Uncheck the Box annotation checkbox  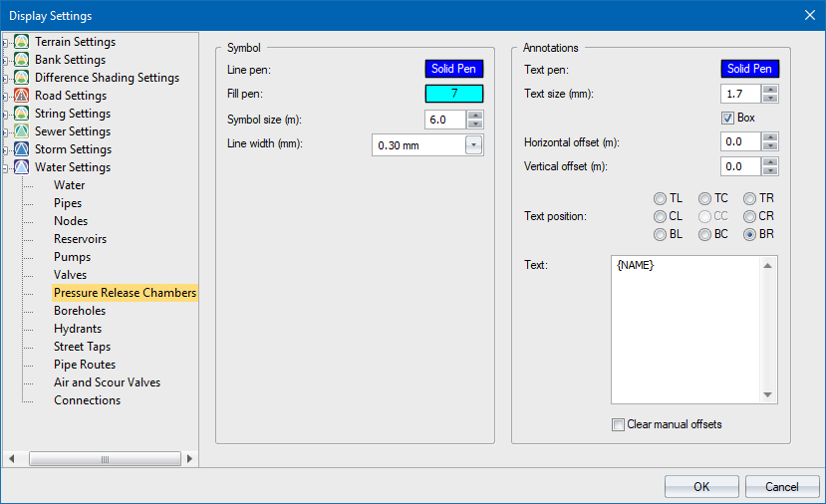click(727, 118)
